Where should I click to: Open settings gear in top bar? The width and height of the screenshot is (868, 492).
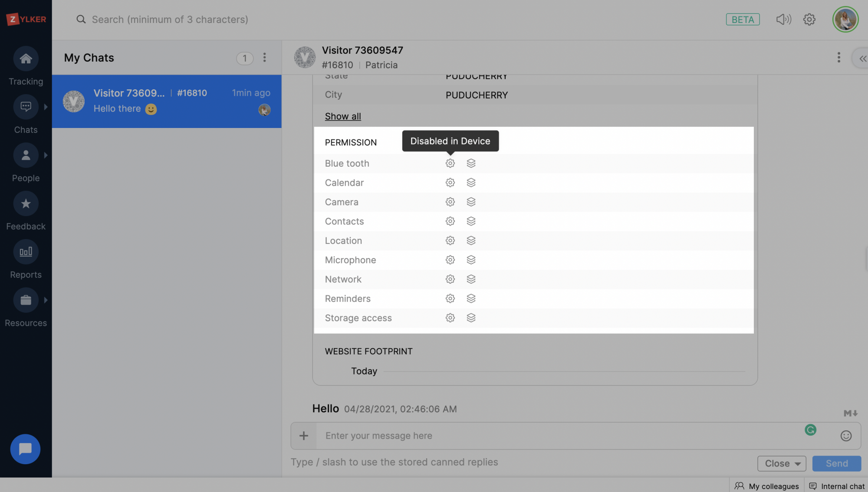[x=809, y=20]
